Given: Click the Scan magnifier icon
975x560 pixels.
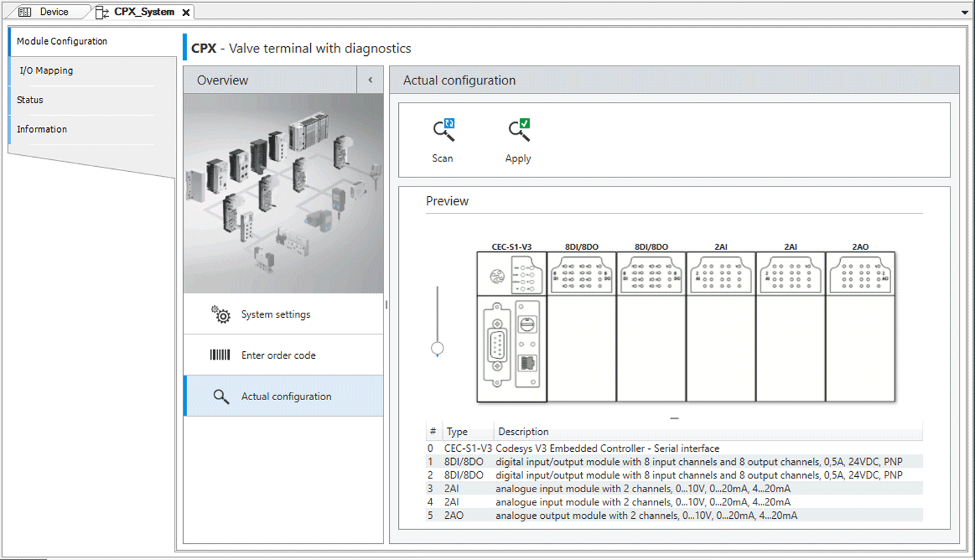Looking at the screenshot, I should pyautogui.click(x=443, y=131).
